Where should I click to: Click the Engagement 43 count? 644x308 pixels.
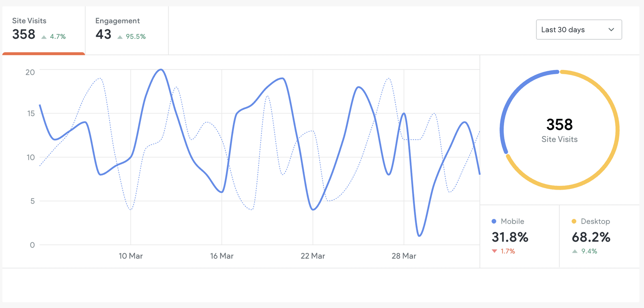[103, 34]
